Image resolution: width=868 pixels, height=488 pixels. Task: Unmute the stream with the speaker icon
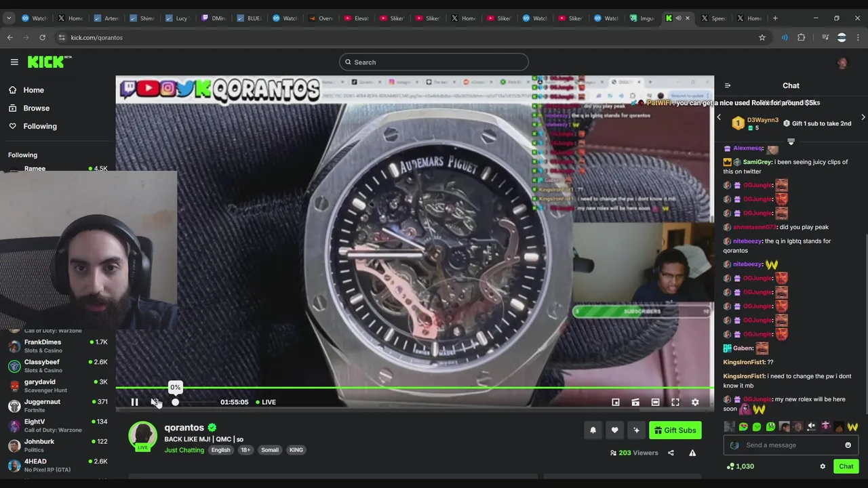click(x=155, y=402)
